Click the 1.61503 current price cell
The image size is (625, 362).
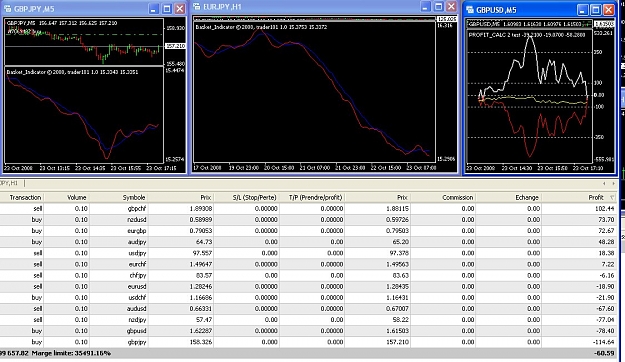tap(398, 331)
